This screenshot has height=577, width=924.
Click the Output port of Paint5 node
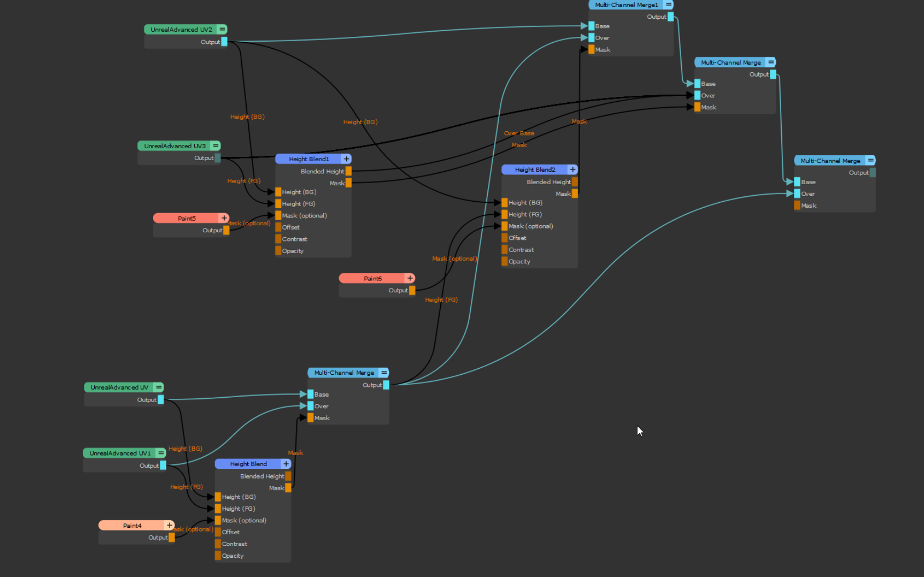click(226, 230)
